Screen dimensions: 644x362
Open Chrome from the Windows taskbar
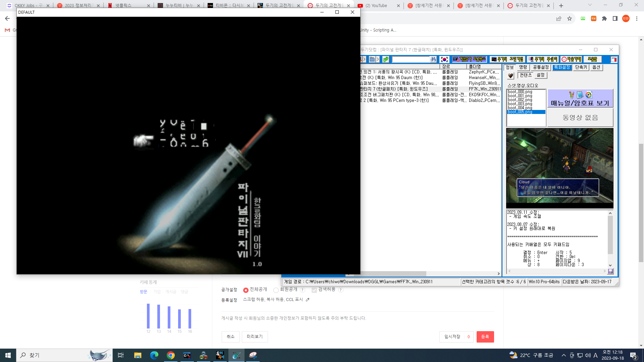(171, 355)
